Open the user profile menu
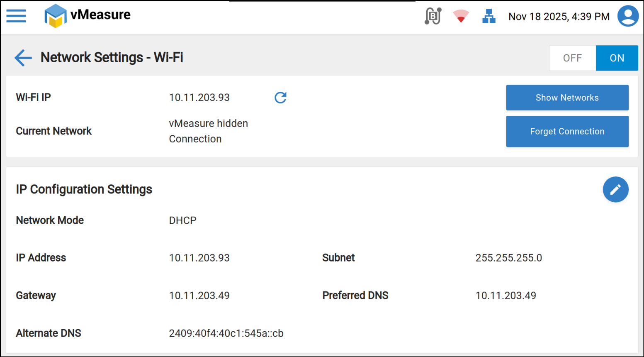The width and height of the screenshot is (644, 357). click(628, 16)
